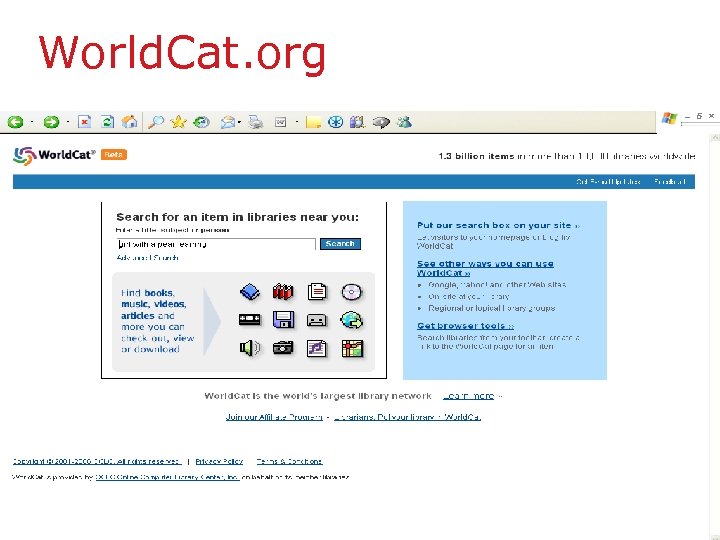
Task: Open browser Search magnifier icon
Action: (156, 122)
